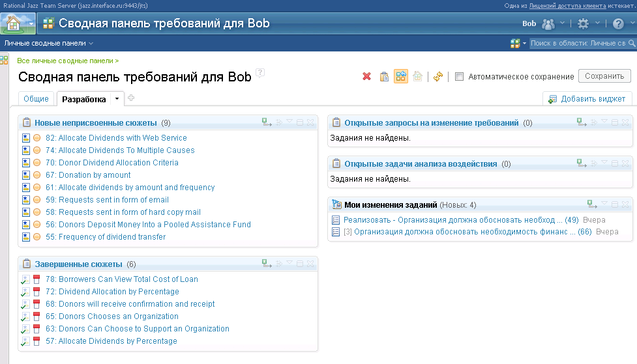Open the Разработка tab dropdown arrow
Image resolution: width=637 pixels, height=364 pixels.
click(x=117, y=98)
